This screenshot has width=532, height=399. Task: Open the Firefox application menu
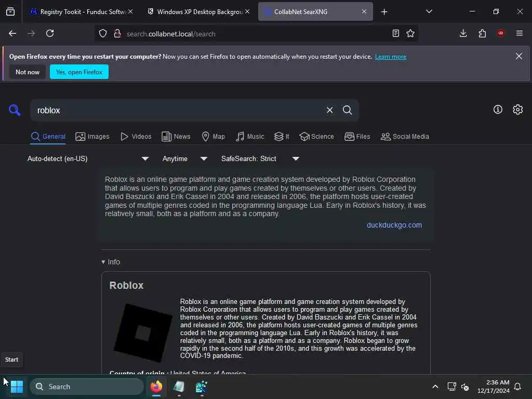(x=520, y=33)
